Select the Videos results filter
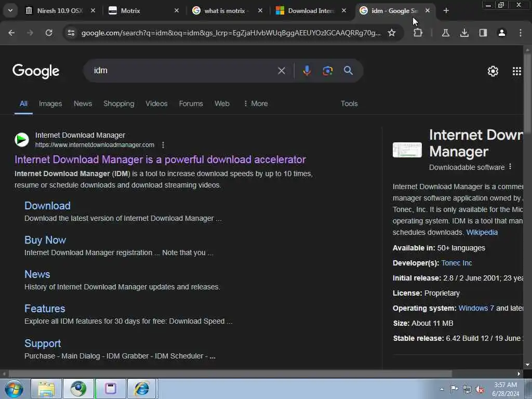Screen dimensions: 532x399 pos(156,103)
